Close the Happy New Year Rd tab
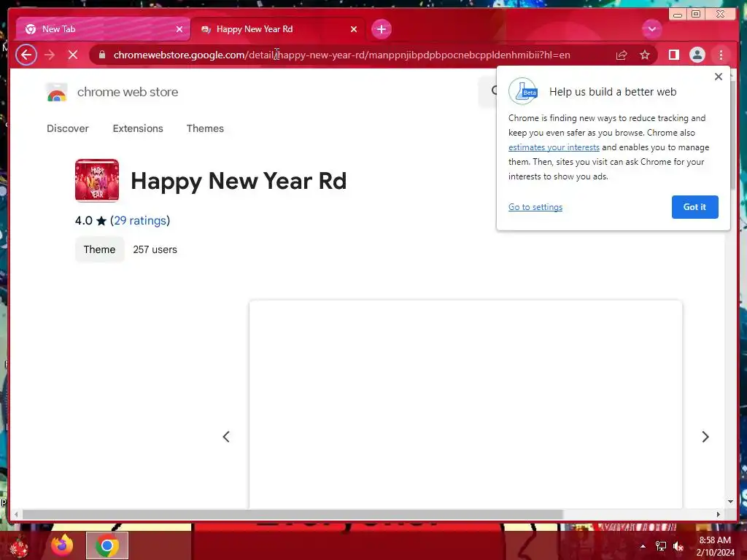 [x=354, y=29]
